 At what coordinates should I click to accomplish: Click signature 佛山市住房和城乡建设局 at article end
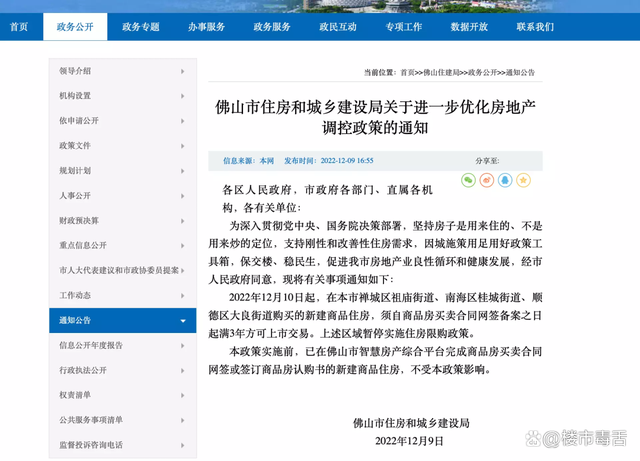coord(411,423)
